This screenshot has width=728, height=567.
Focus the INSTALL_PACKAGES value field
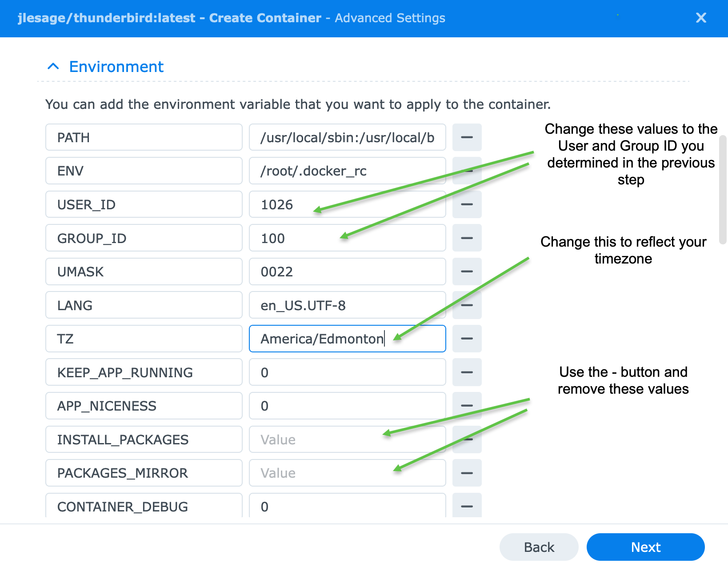(347, 439)
